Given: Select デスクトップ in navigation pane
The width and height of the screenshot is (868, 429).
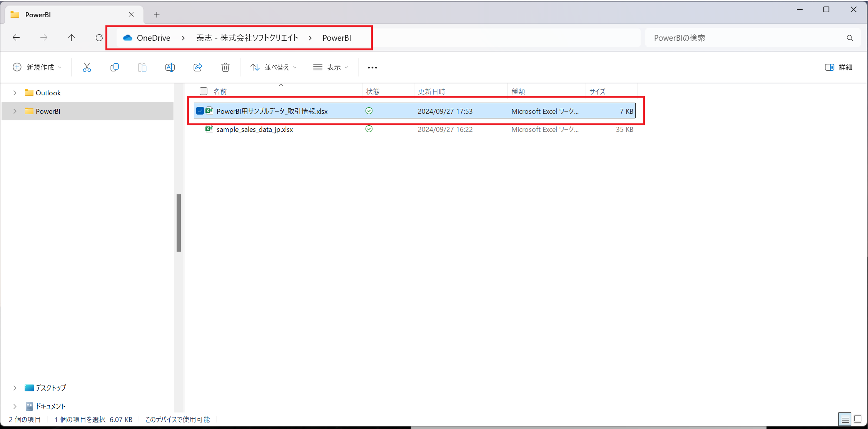Looking at the screenshot, I should (50, 388).
